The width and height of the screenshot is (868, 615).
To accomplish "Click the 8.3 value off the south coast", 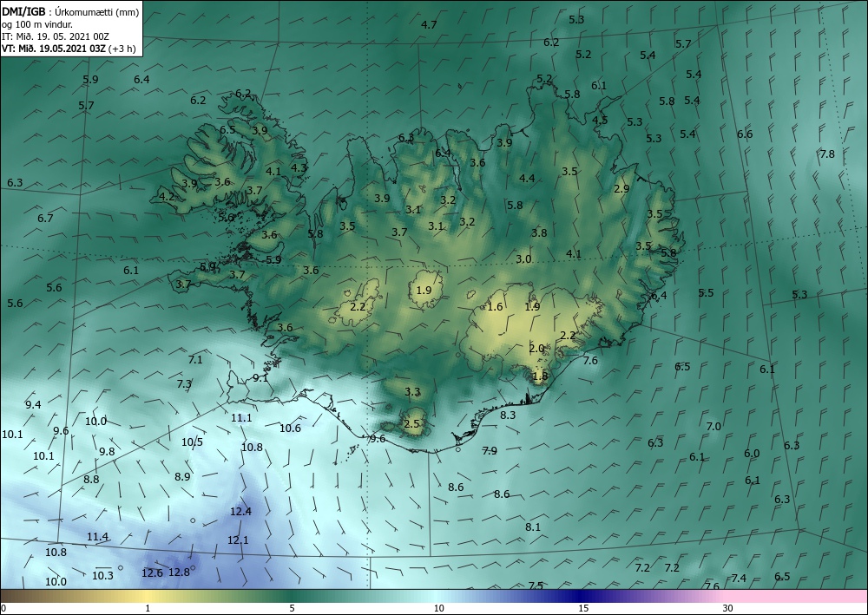I will pos(508,415).
